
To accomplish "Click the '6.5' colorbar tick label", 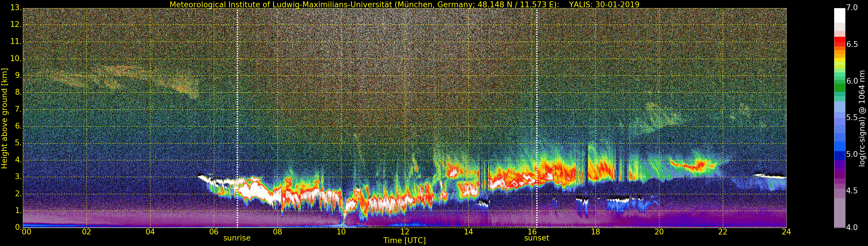I will [x=852, y=45].
